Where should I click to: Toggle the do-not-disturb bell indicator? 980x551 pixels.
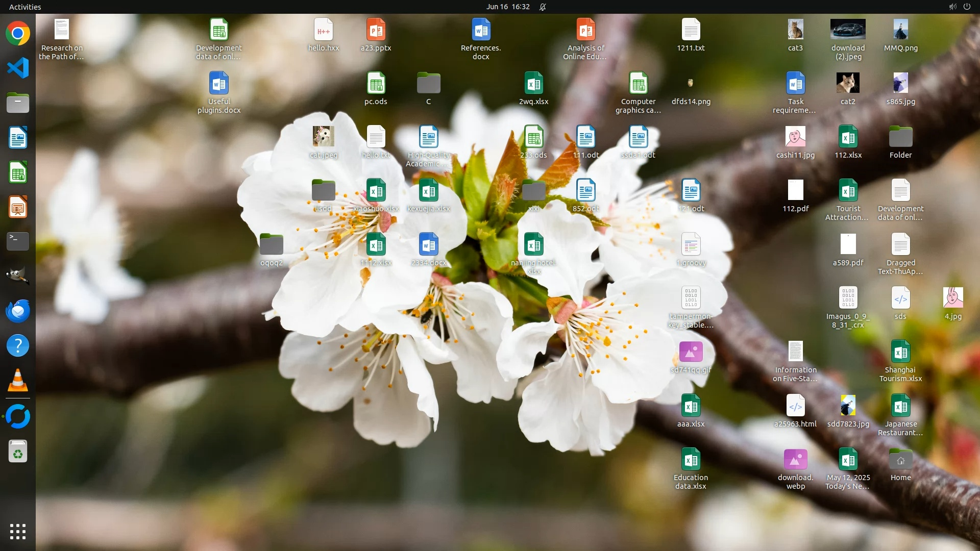pyautogui.click(x=543, y=7)
